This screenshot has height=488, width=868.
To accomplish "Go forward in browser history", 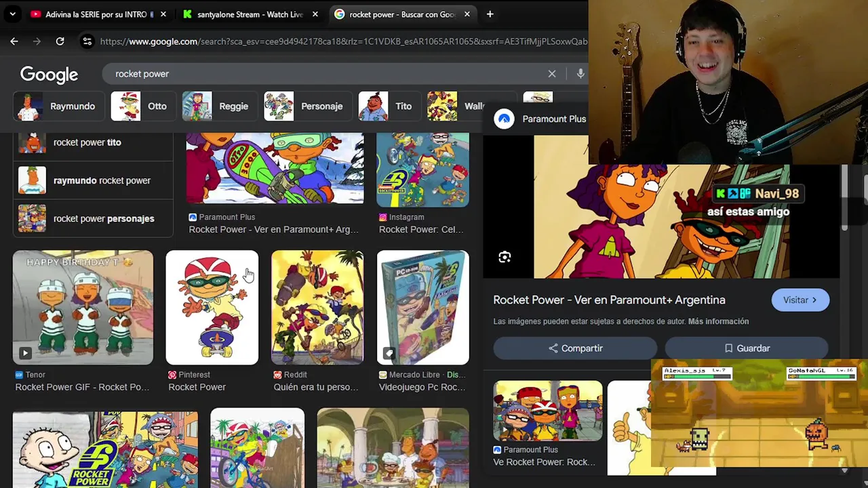I will click(37, 41).
